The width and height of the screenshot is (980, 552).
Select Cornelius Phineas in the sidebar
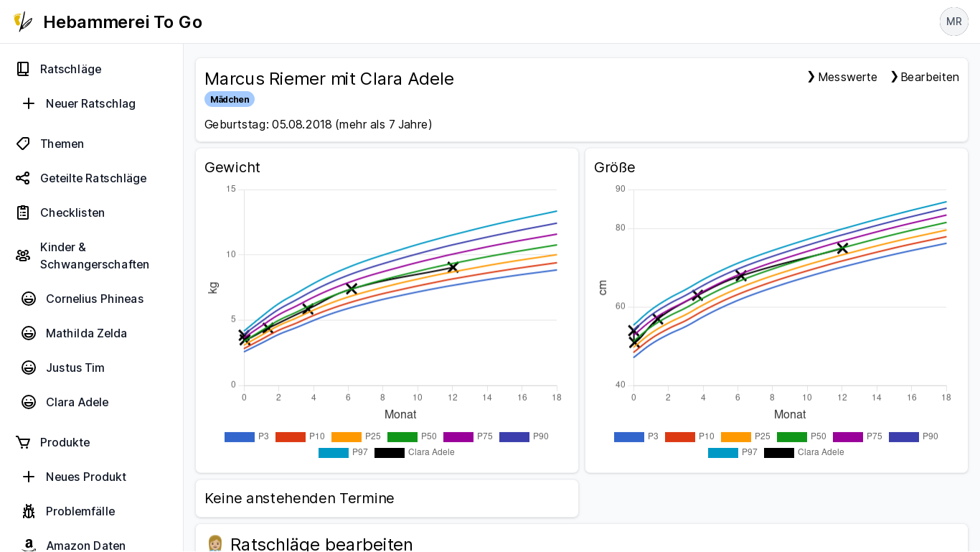coord(94,299)
